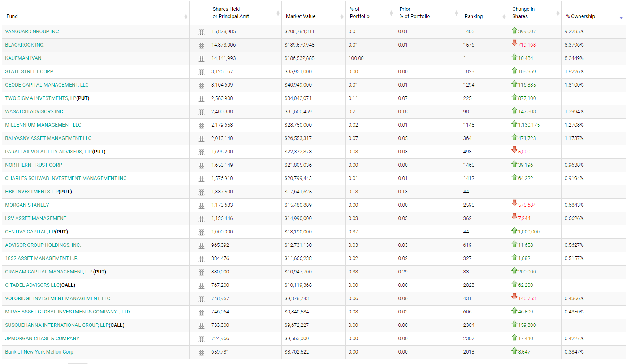
Task: Open Bank of New York Mellon Corp link
Action: (x=39, y=352)
